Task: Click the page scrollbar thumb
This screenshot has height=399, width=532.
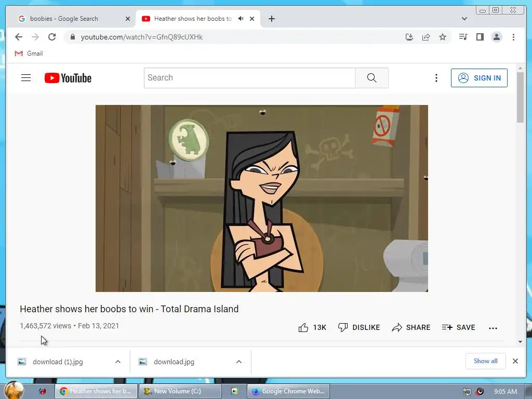Action: (x=520, y=97)
